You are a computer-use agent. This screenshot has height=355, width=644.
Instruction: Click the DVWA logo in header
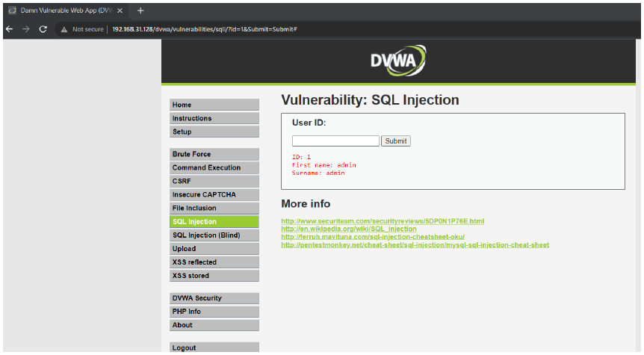[x=398, y=61]
